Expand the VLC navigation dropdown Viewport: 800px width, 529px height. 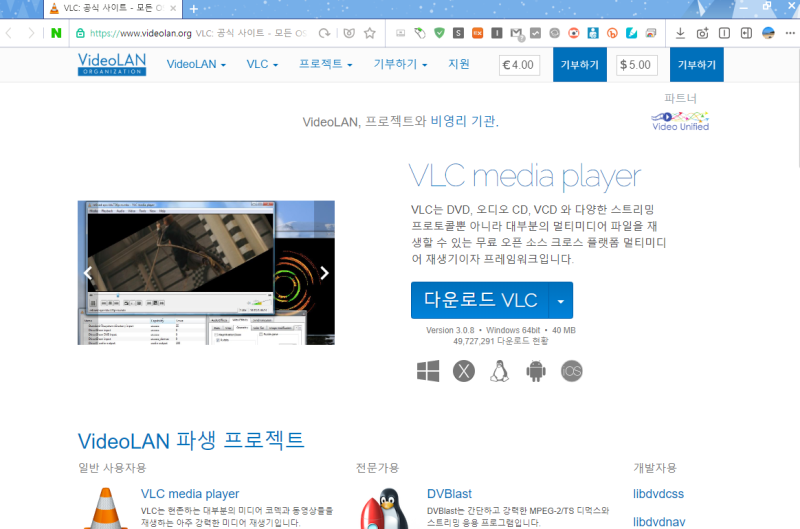(x=262, y=64)
